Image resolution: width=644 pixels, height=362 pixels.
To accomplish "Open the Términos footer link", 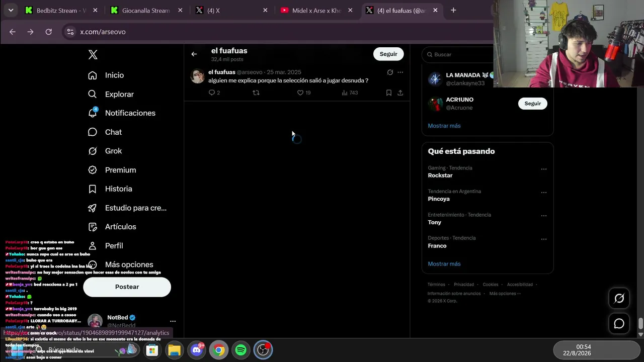I will click(436, 285).
